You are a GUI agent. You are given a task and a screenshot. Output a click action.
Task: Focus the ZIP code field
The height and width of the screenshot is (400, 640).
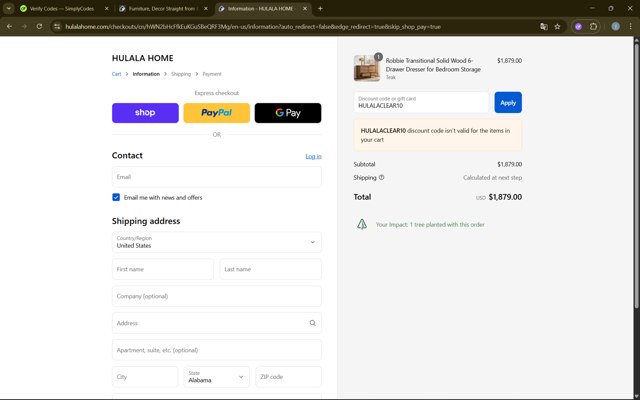tap(288, 377)
